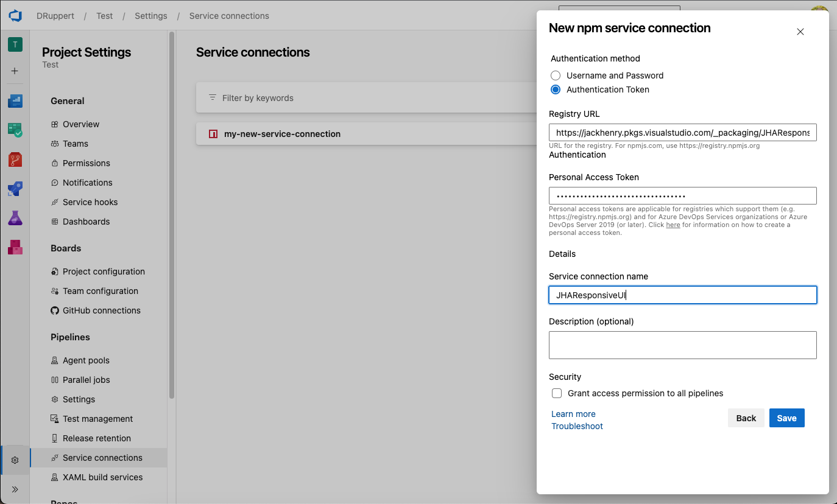
Task: Select Username and Password radio button
Action: (556, 75)
